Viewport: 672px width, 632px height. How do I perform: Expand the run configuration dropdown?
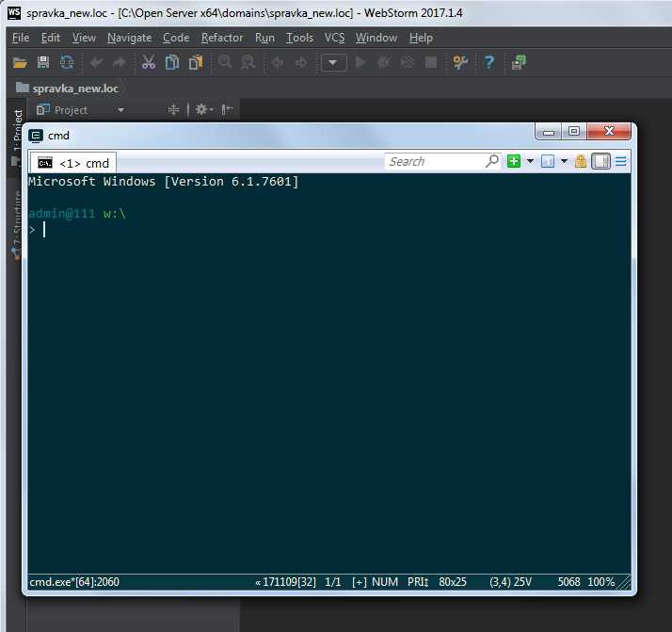tap(334, 62)
